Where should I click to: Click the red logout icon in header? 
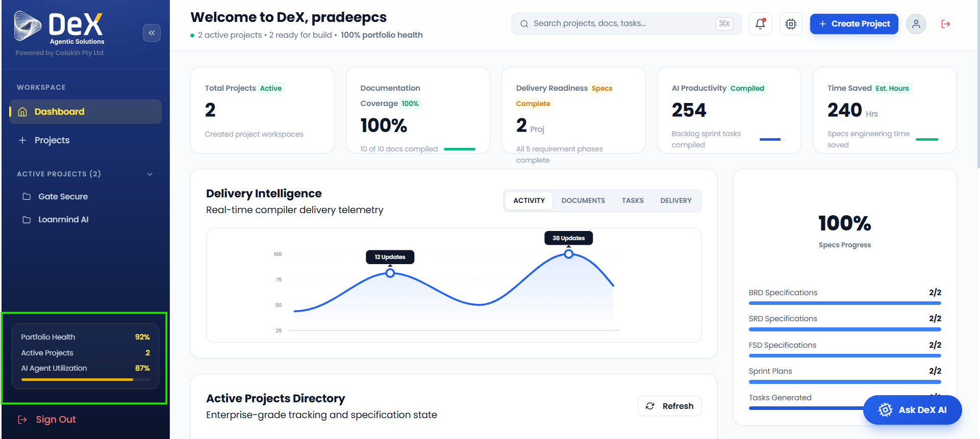[945, 23]
